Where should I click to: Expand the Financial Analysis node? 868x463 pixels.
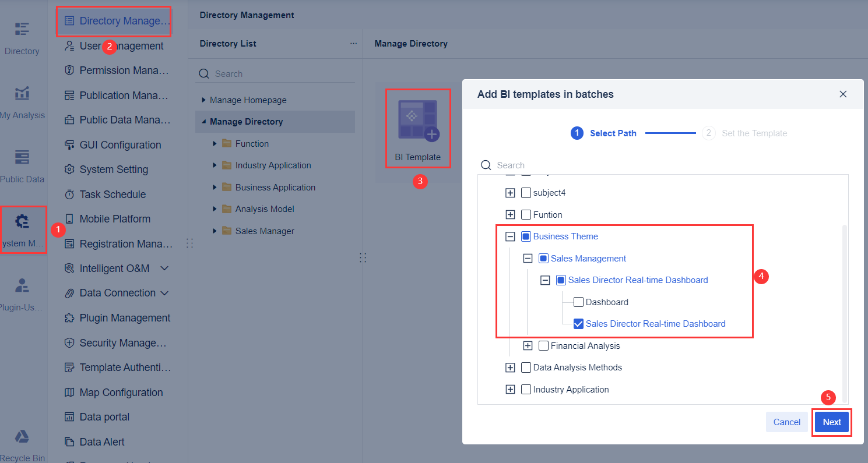(x=528, y=346)
